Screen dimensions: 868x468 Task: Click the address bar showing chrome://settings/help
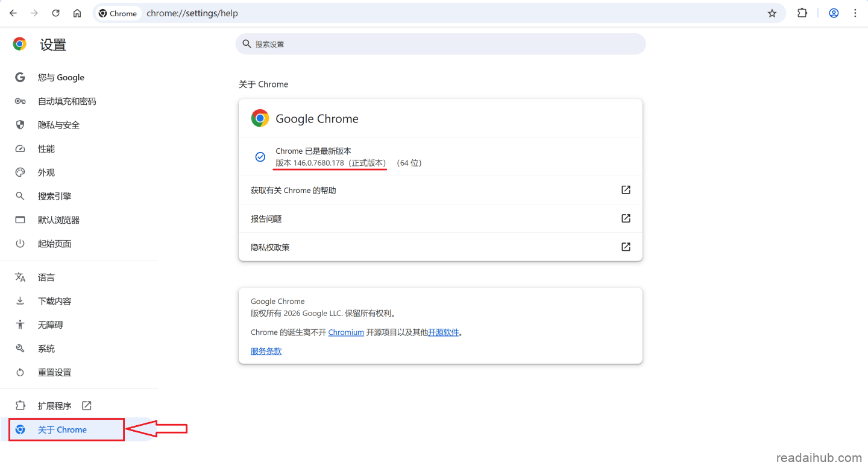pyautogui.click(x=422, y=13)
